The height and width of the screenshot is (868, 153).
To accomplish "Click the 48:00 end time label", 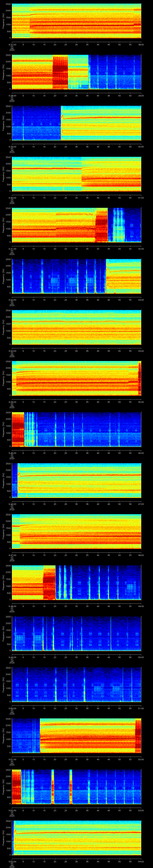I will [141, 555].
